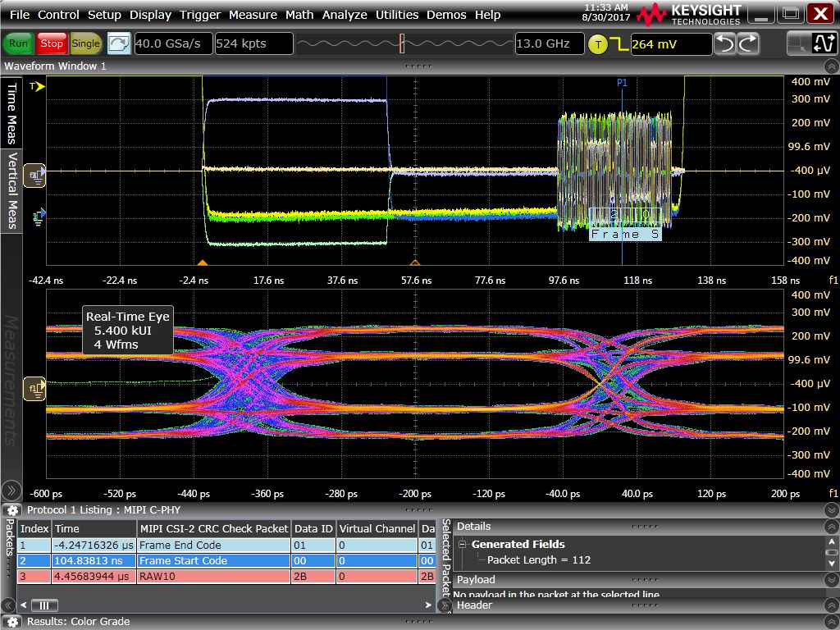
Task: Trigger a Single acquisition
Action: [x=85, y=43]
